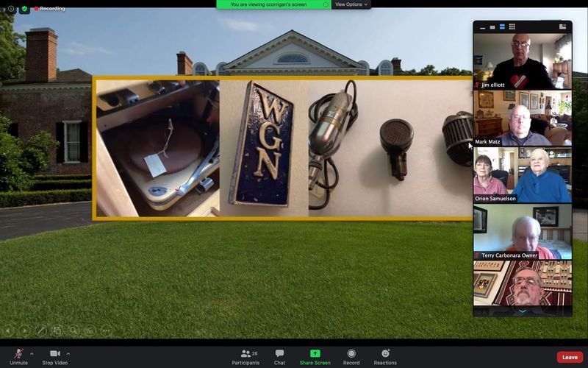Screen dimensions: 588x368
Task: Select the bottom participant video in front of the patterned rug
Action: point(523,283)
